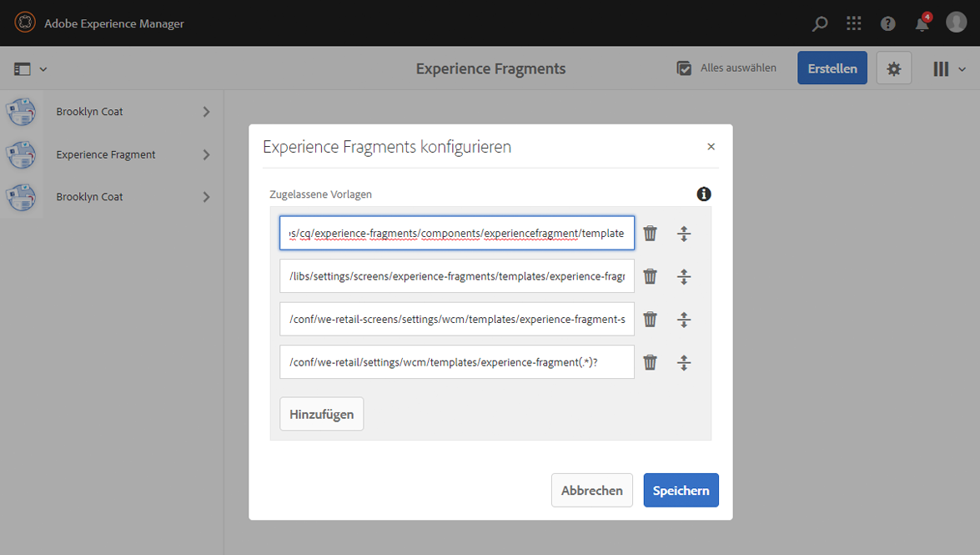Screen dimensions: 980x555
Task: Click the Abbrechen button
Action: [591, 491]
